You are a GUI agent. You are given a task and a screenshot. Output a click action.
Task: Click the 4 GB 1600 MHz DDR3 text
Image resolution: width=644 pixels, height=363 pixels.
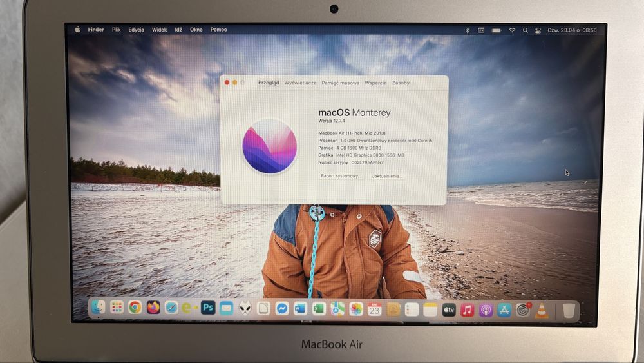click(x=359, y=148)
